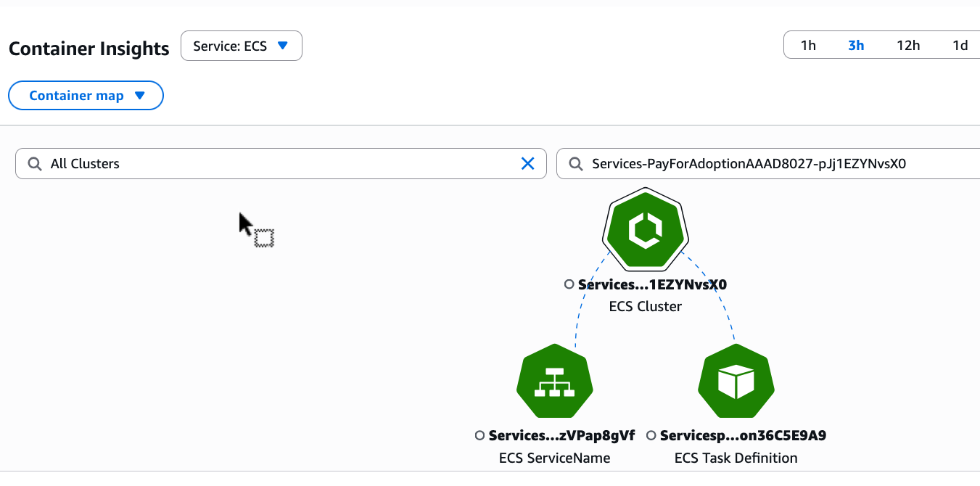Click the magnifier icon in All Clusters field

(34, 164)
